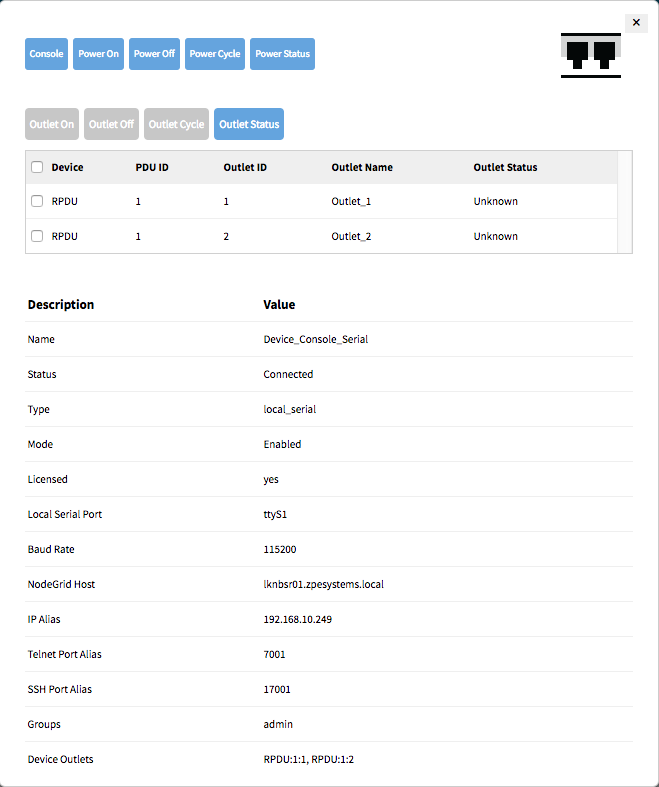Click the RPDU:1:1, RPDU:1:2 outlets value
659x787 pixels.
tap(308, 759)
